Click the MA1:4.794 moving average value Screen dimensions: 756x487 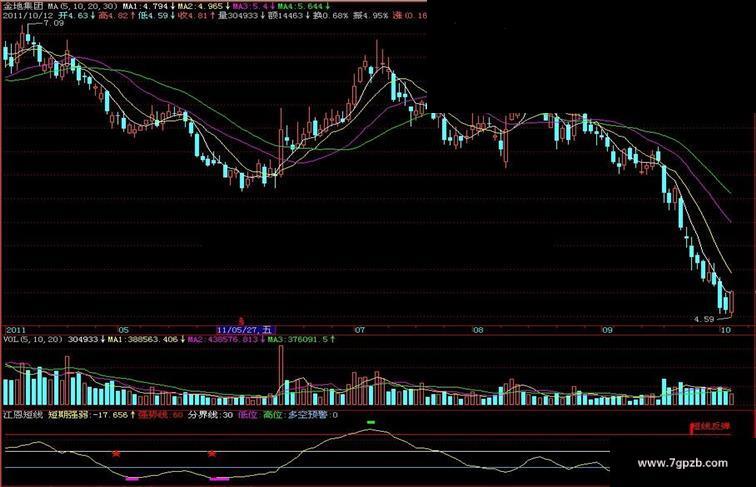(x=145, y=6)
